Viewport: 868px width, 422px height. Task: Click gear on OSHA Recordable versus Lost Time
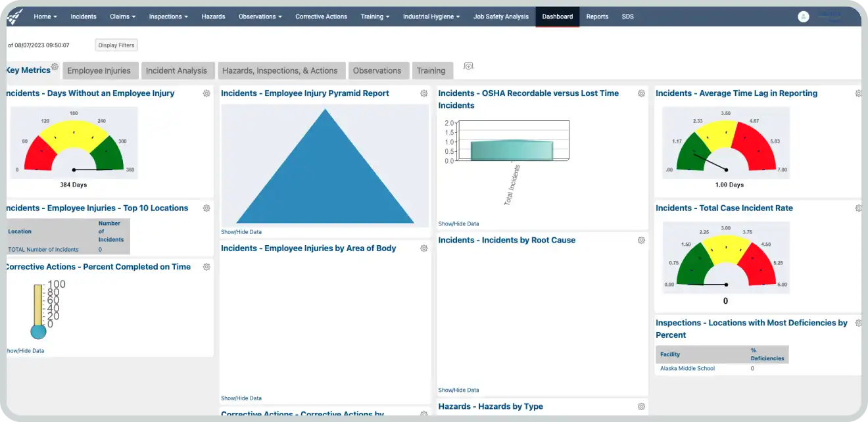[x=641, y=93]
